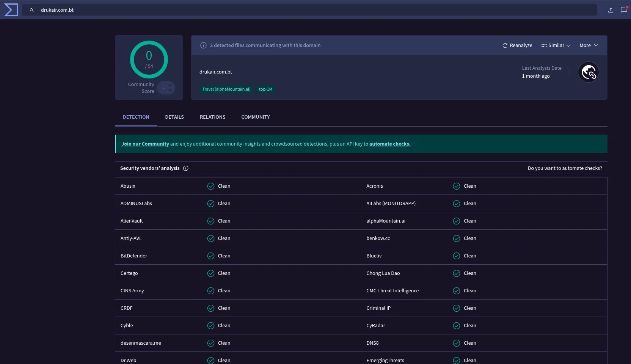This screenshot has width=631, height=364.
Task: Click the Chong Lua Dao clean checkmark icon
Action: [x=457, y=273]
